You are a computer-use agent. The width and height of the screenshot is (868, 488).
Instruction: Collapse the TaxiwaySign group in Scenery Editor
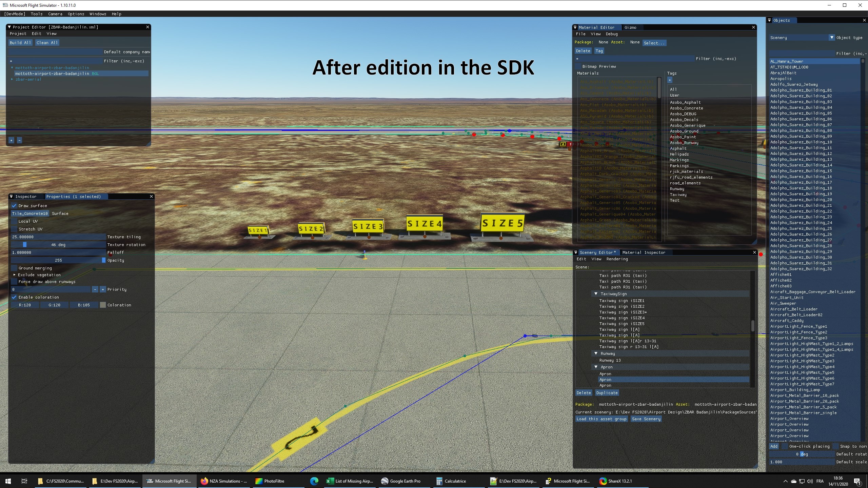pyautogui.click(x=596, y=294)
